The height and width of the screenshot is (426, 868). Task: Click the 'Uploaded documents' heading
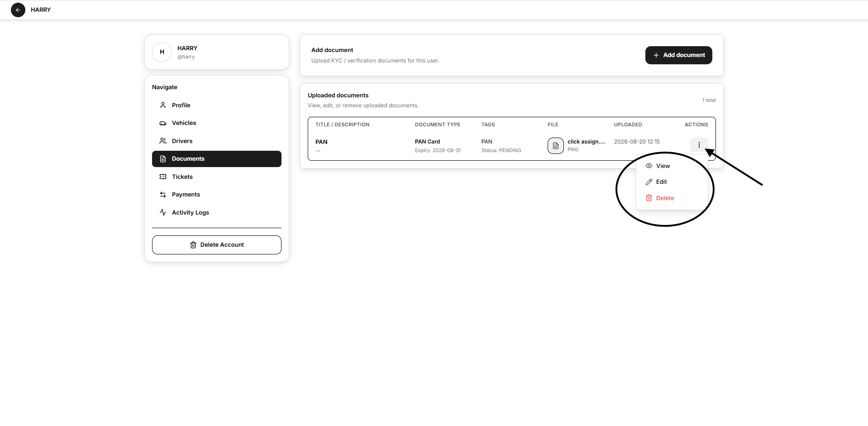point(338,96)
